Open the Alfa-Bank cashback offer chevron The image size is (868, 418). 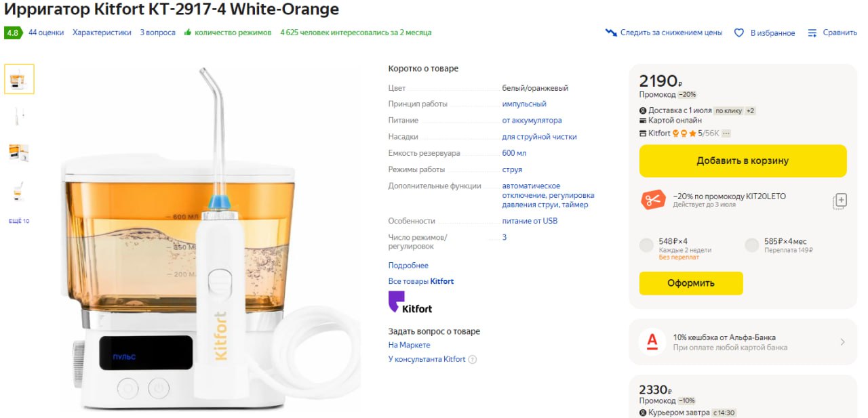click(x=842, y=342)
